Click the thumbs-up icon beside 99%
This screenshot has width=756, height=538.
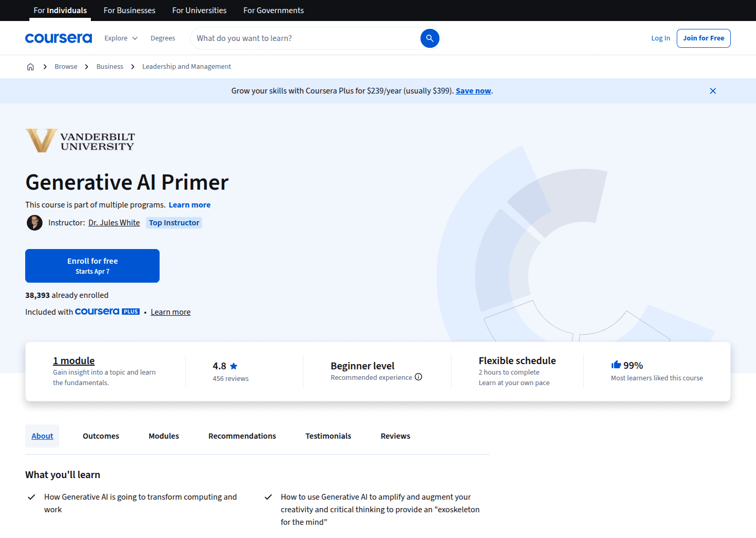(615, 365)
